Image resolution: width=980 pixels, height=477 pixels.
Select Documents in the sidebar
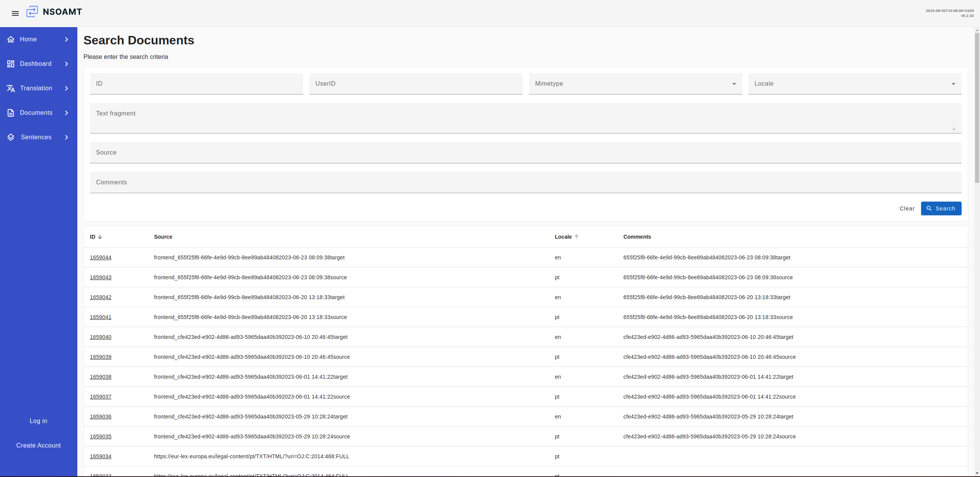(x=39, y=113)
